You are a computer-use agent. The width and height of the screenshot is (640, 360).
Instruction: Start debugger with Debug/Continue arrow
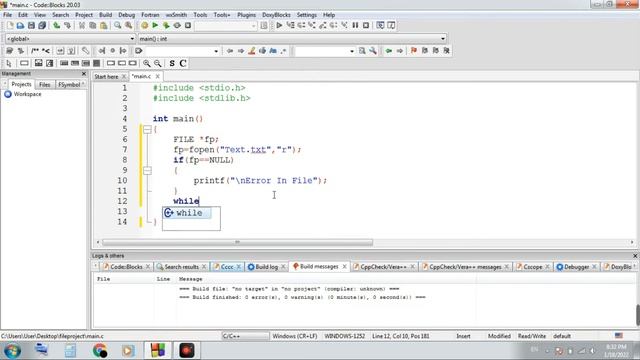tap(279, 25)
